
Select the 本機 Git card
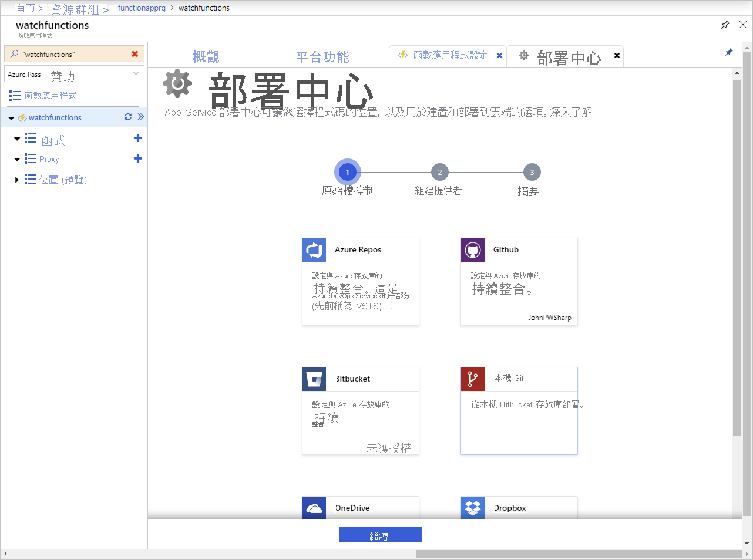(519, 411)
